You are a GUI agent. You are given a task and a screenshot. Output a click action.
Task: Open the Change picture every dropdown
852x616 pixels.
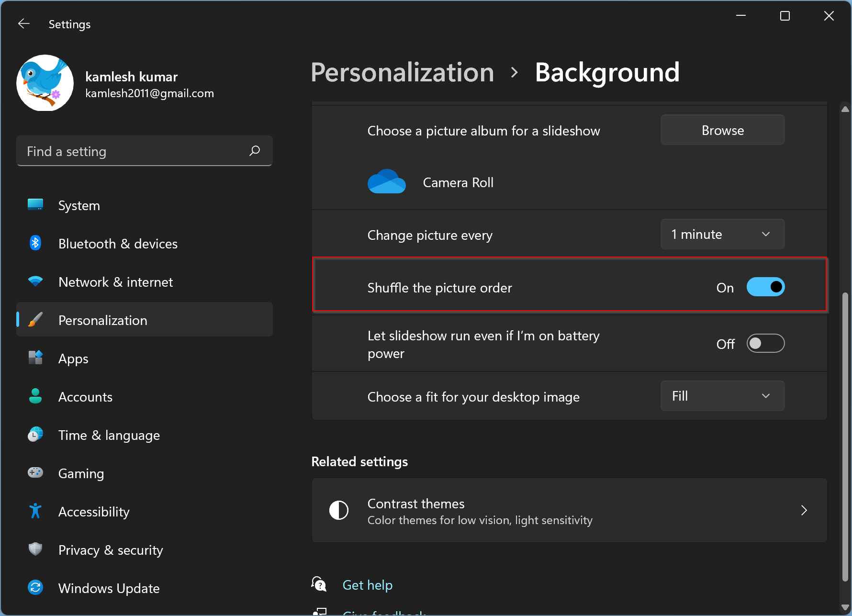[x=722, y=234]
